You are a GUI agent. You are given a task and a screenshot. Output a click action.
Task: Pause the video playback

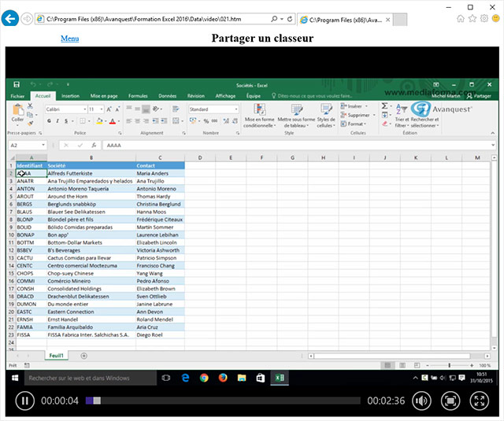24,401
